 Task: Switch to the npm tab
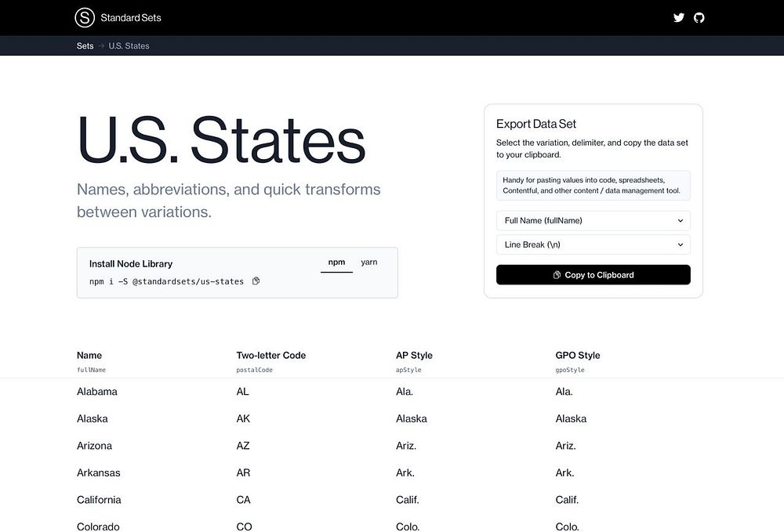coord(336,262)
